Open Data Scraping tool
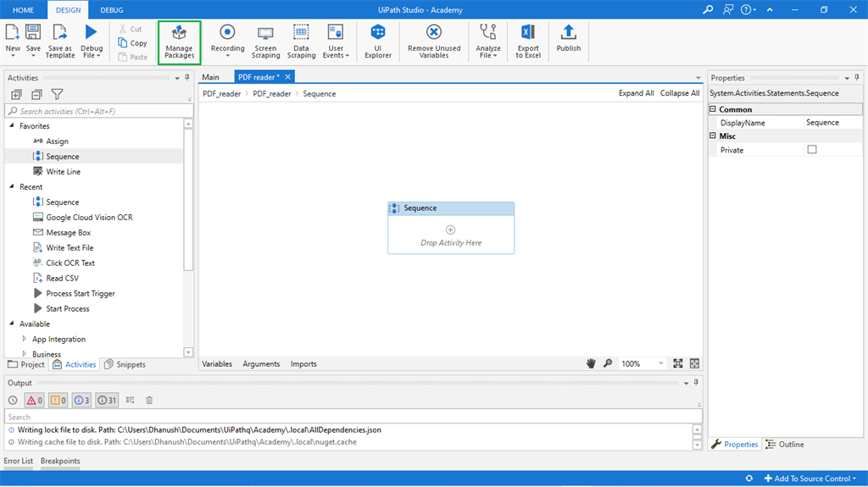The image size is (868, 487). click(x=301, y=41)
